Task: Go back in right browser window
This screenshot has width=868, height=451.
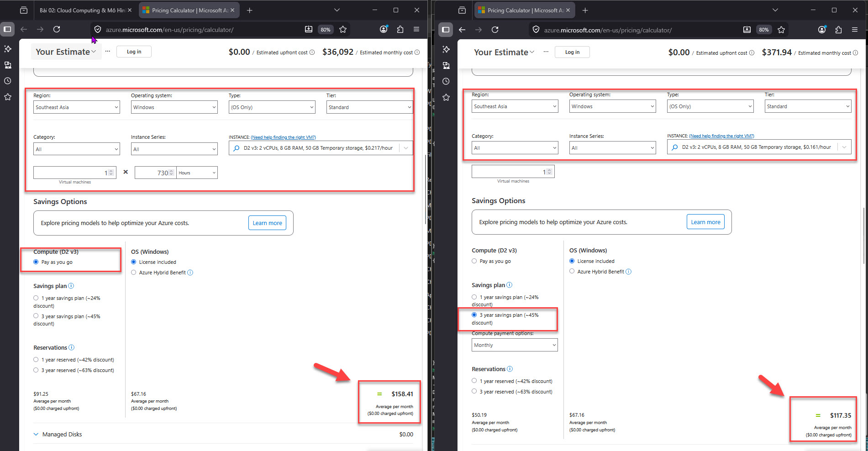Action: (462, 30)
